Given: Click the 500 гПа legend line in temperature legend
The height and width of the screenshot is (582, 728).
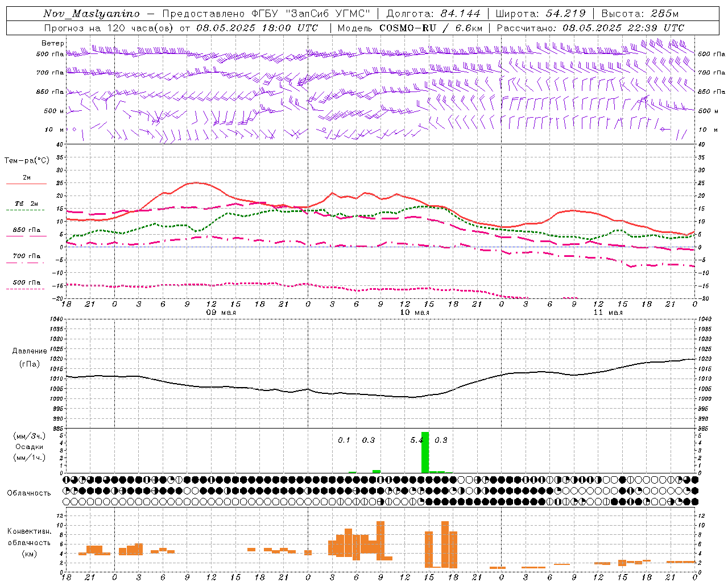Looking at the screenshot, I should pyautogui.click(x=25, y=289).
